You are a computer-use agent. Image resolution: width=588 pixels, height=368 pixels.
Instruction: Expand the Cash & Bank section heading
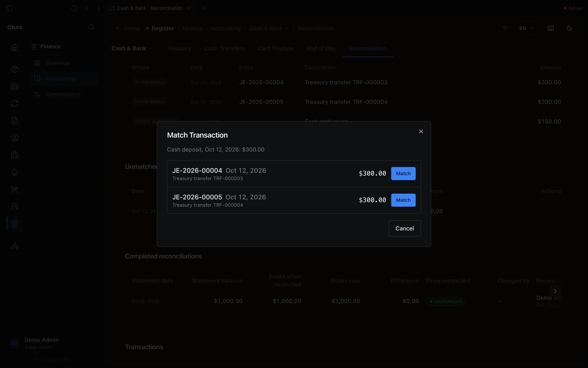(133, 48)
